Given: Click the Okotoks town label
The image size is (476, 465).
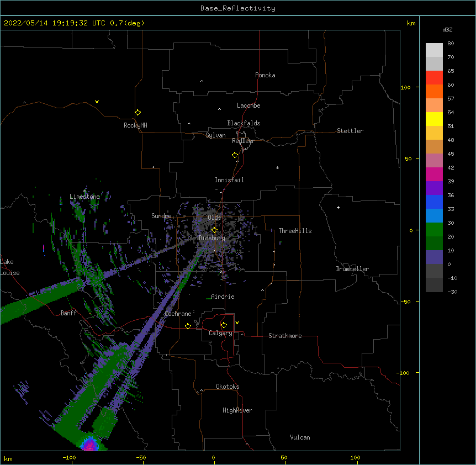Looking at the screenshot, I should point(228,387).
